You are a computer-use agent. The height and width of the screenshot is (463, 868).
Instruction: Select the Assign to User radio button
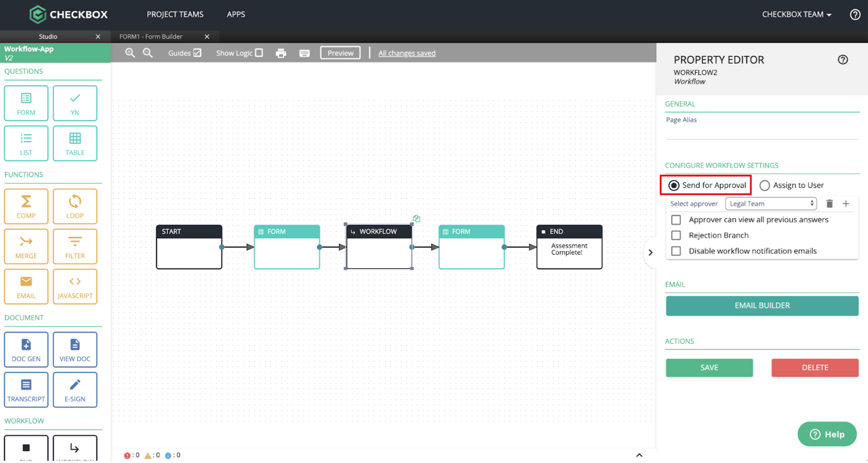coord(765,185)
